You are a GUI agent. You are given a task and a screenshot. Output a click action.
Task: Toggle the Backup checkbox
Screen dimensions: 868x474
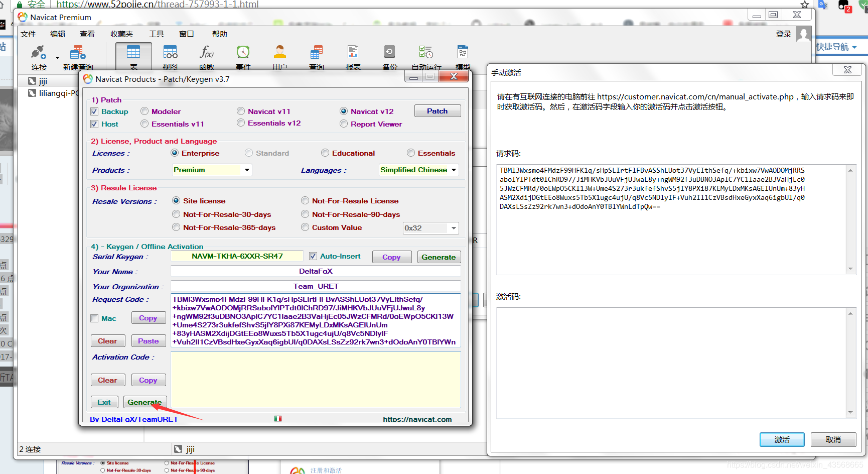(94, 111)
